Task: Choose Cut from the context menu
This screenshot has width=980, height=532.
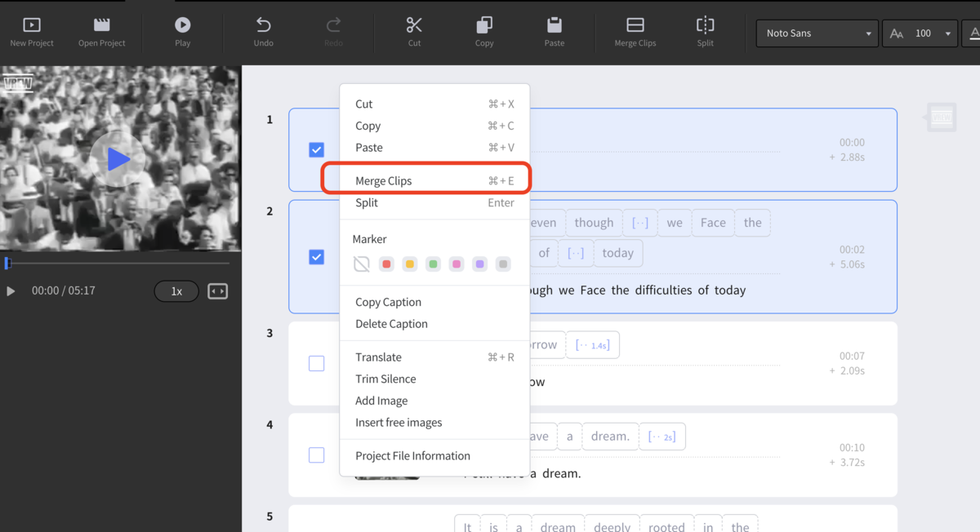Action: 434,104
